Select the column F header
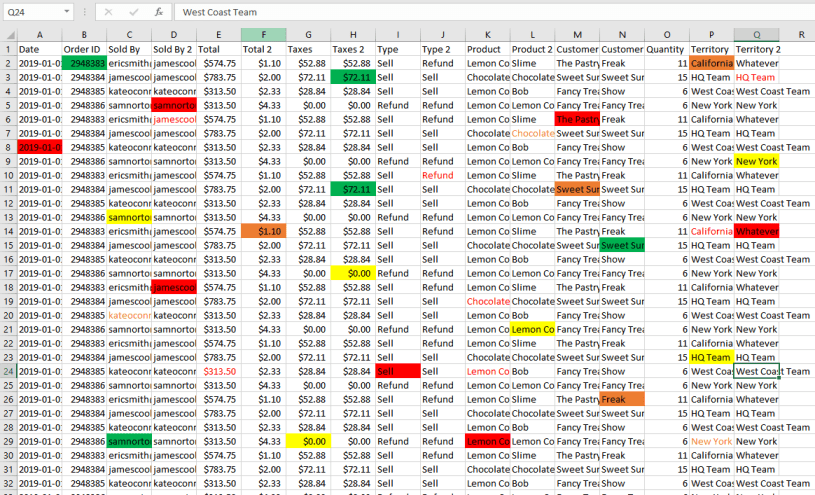 pos(263,35)
